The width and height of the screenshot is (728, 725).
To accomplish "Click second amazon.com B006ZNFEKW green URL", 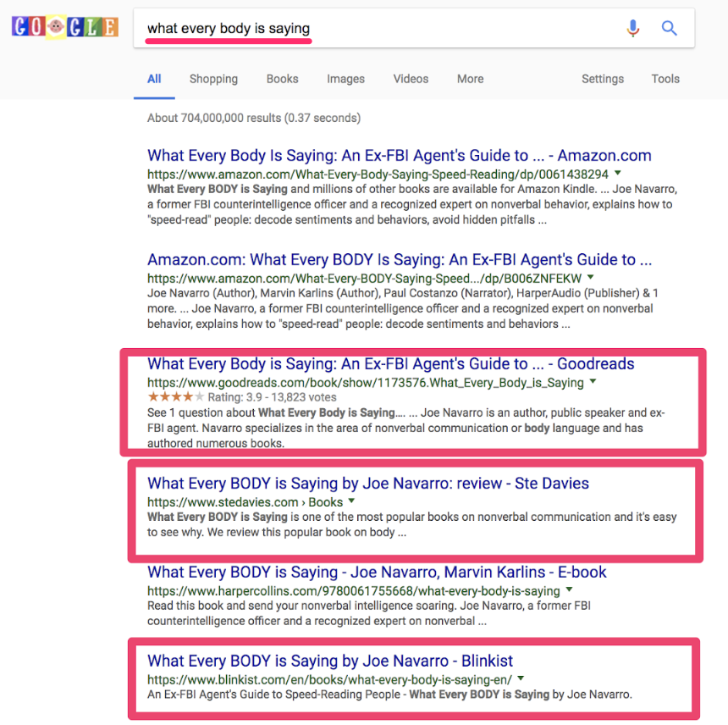I will coord(364,278).
